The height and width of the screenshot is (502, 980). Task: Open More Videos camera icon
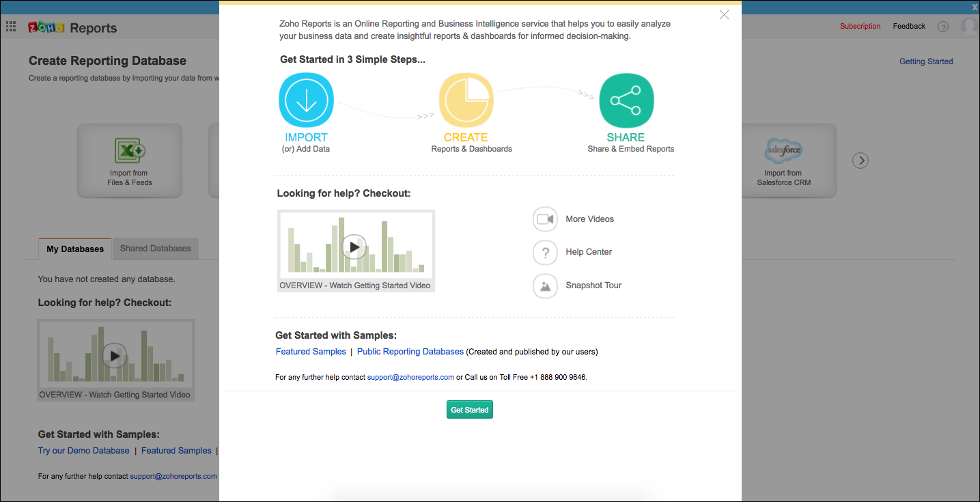point(545,219)
